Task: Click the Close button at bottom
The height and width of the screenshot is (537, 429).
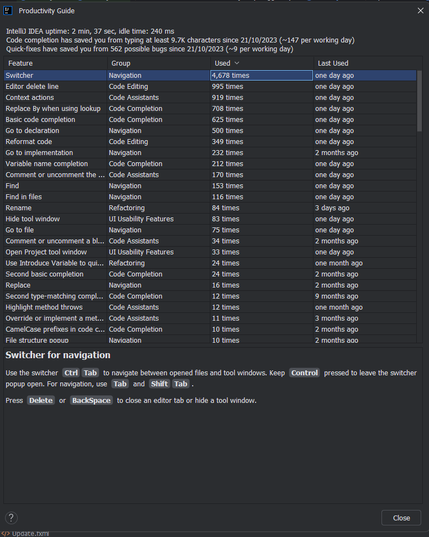Action: tap(401, 518)
